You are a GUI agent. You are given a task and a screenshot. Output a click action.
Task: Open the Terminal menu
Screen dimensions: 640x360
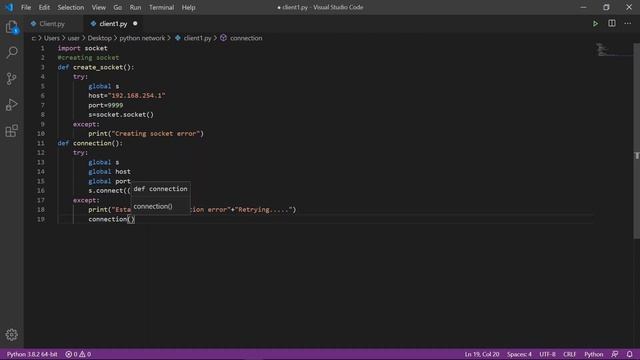[x=161, y=7]
